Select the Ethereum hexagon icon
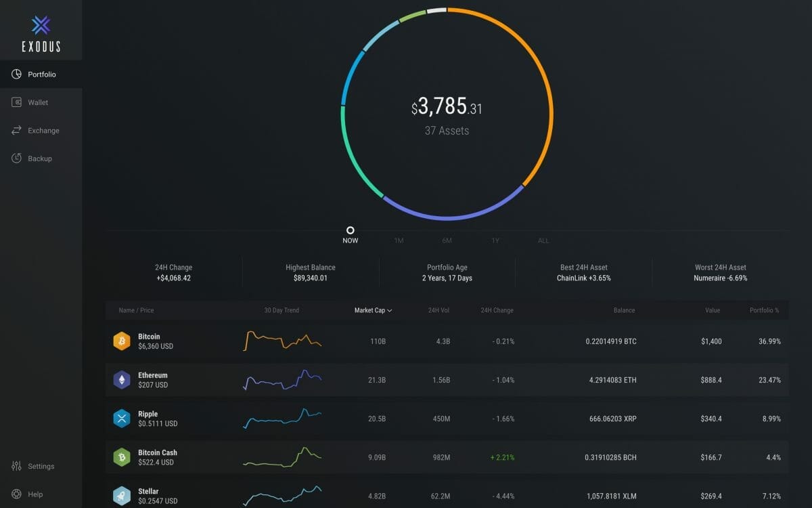812x508 pixels. 122,380
